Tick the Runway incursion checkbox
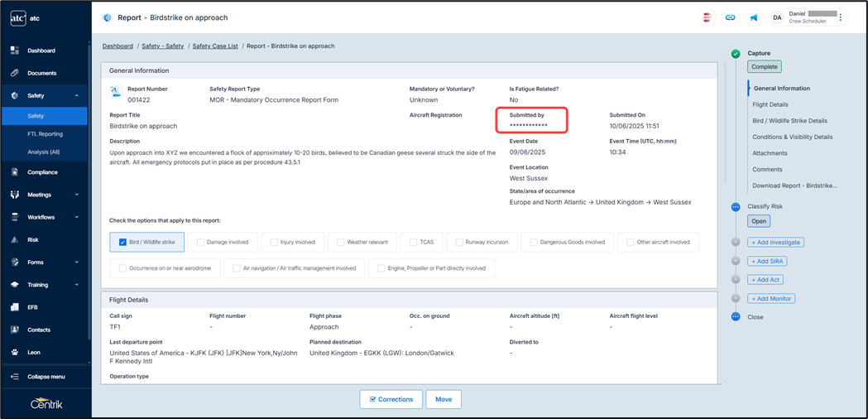868x419 pixels. pyautogui.click(x=459, y=243)
